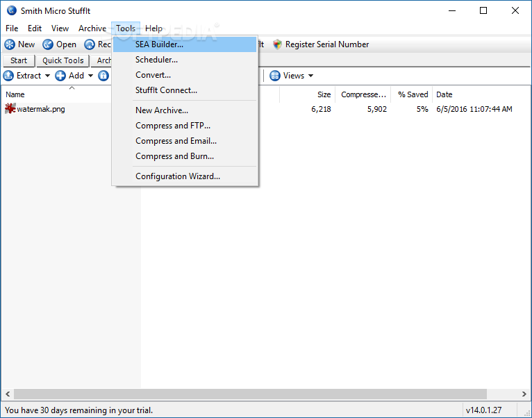532x418 pixels.
Task: Click the version v14.0.1.27 status text
Action: tap(484, 410)
